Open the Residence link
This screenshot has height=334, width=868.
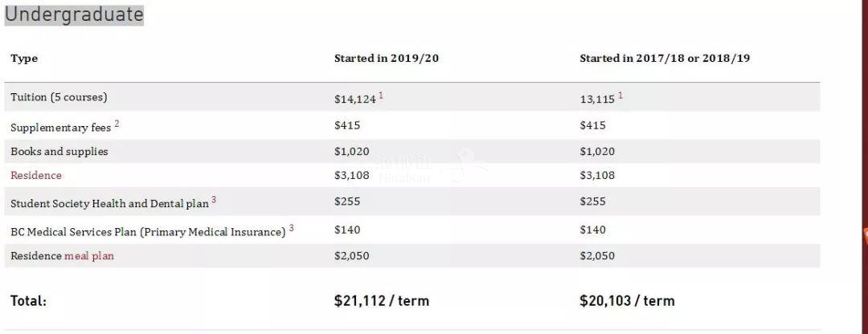coord(36,175)
